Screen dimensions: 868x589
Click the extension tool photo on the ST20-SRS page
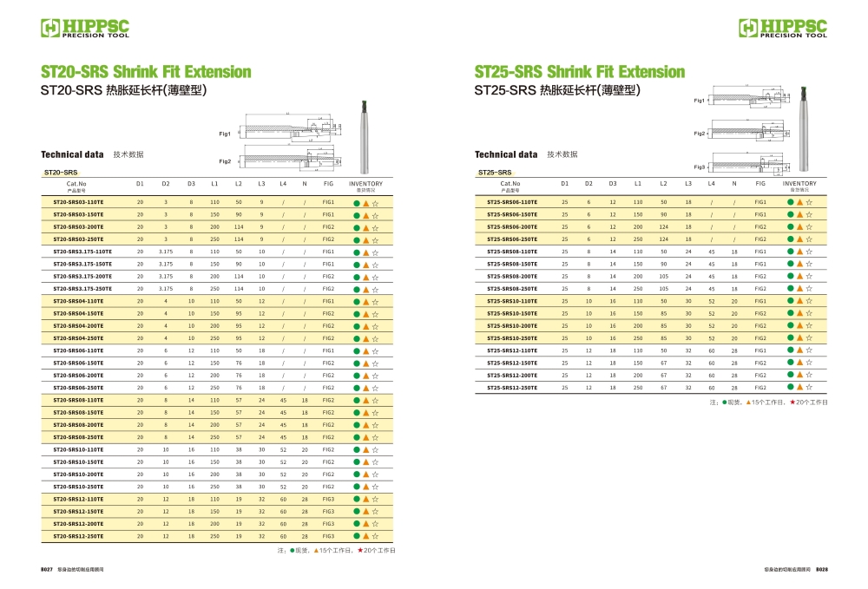point(364,137)
